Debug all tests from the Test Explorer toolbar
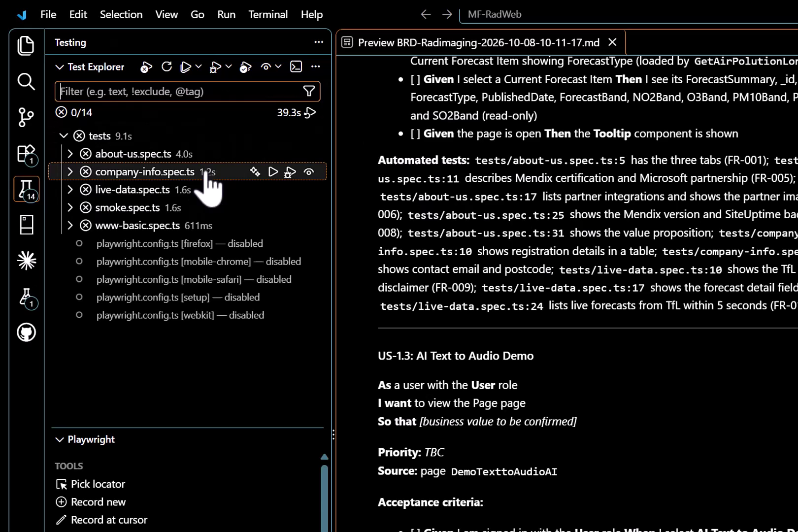The width and height of the screenshot is (798, 532). click(x=215, y=67)
